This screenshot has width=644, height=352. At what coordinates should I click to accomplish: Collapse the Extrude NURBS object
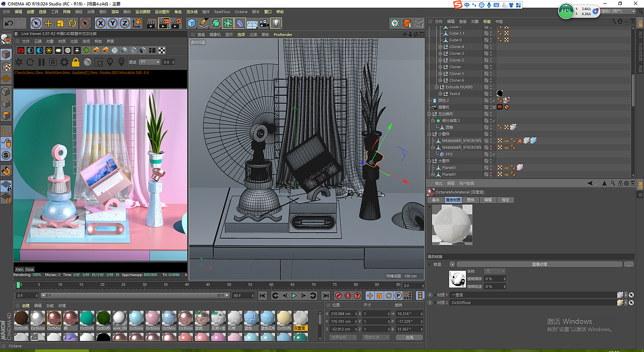click(436, 87)
